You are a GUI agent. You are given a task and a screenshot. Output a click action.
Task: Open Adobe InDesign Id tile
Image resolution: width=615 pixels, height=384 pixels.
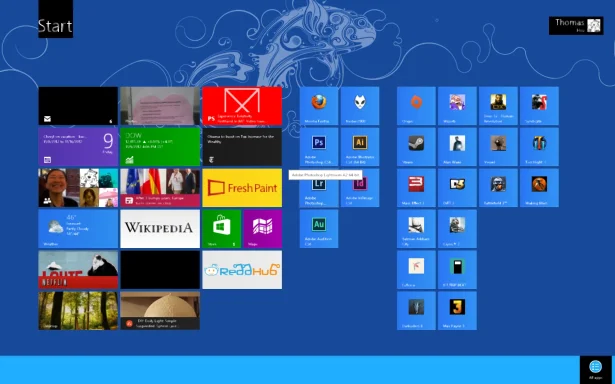[x=360, y=188]
